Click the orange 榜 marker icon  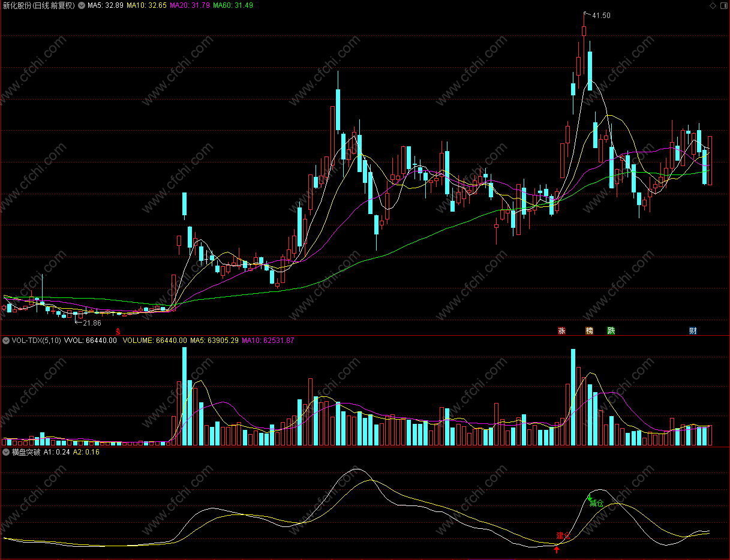pos(589,330)
